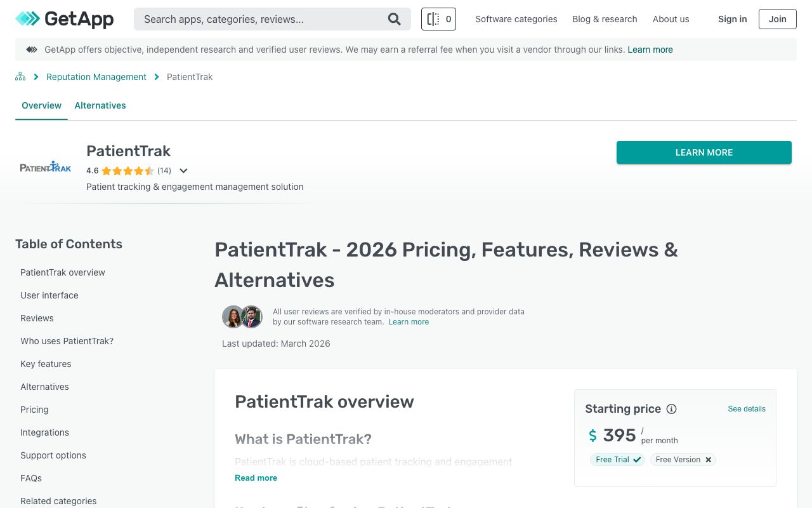Jump to FAQs section
Screen dimensions: 812x508
pyautogui.click(x=31, y=478)
